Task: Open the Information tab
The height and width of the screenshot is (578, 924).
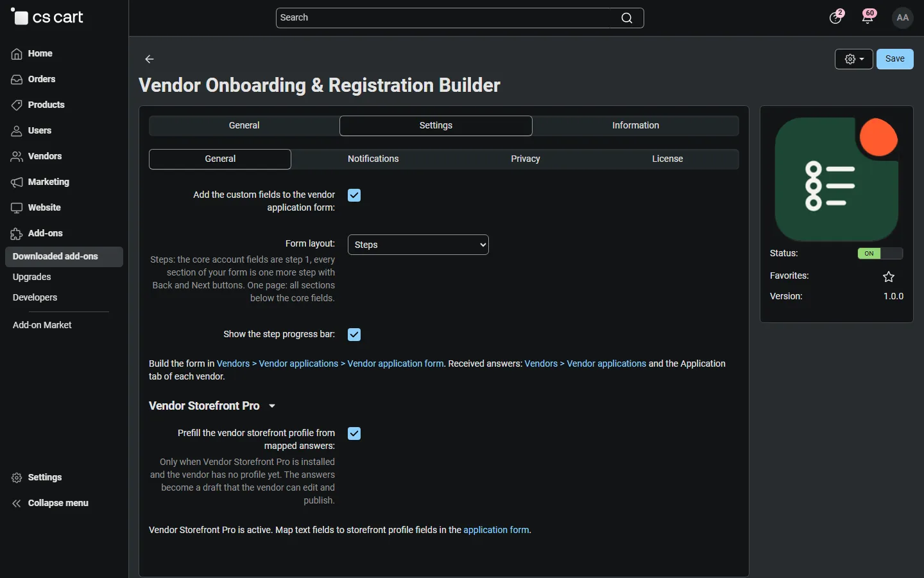Action: click(x=636, y=126)
